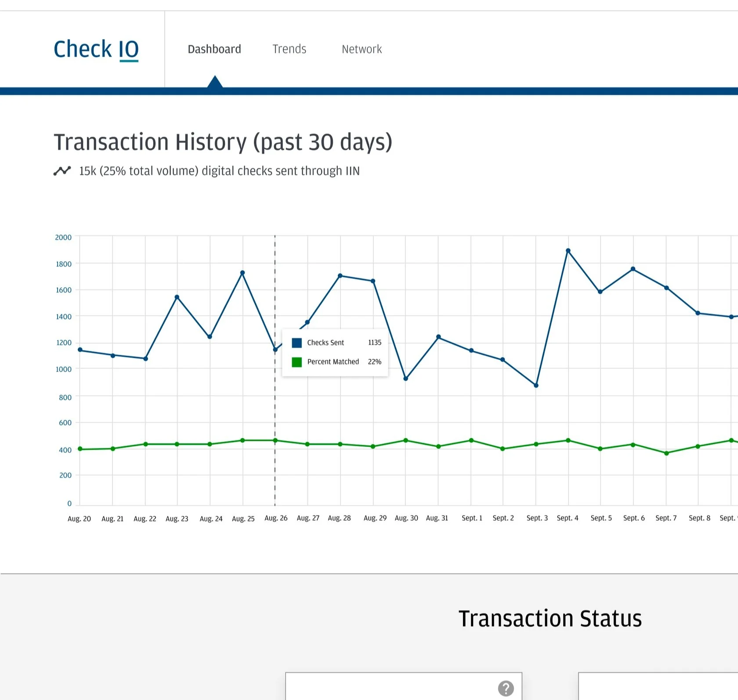Open the Dashboard tab
This screenshot has width=738, height=700.
(214, 49)
